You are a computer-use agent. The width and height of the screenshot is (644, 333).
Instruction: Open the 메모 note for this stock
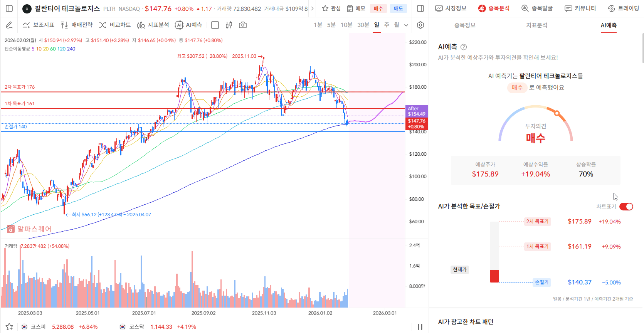pos(356,8)
